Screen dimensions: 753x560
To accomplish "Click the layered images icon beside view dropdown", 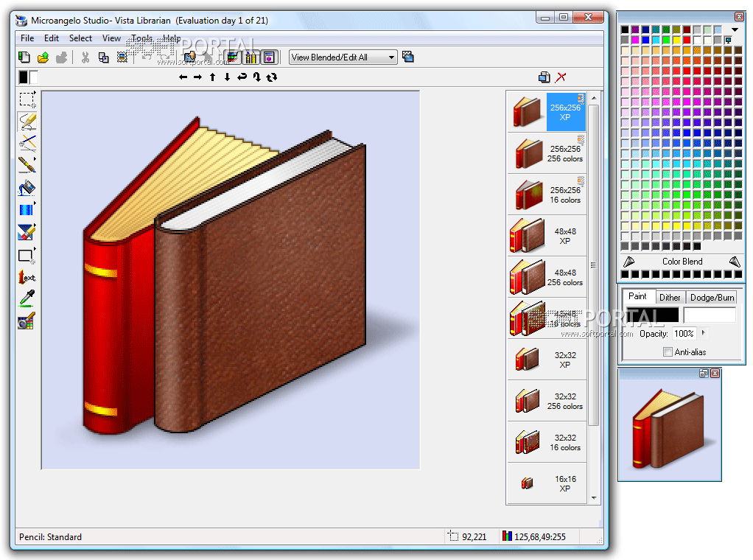I will (408, 57).
